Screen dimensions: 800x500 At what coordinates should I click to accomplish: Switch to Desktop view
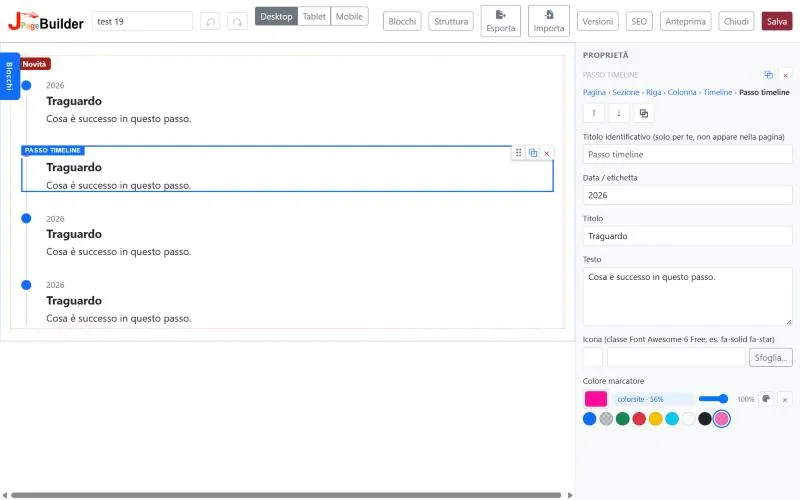(276, 16)
